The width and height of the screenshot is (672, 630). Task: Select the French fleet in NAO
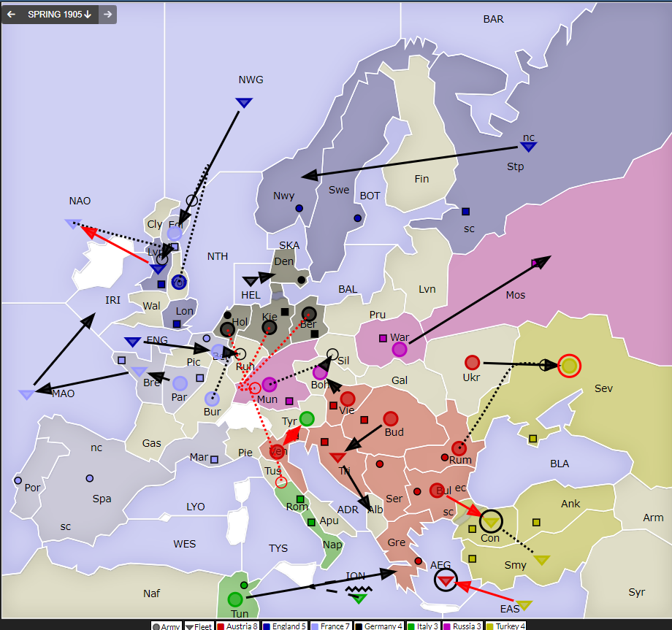(x=73, y=223)
